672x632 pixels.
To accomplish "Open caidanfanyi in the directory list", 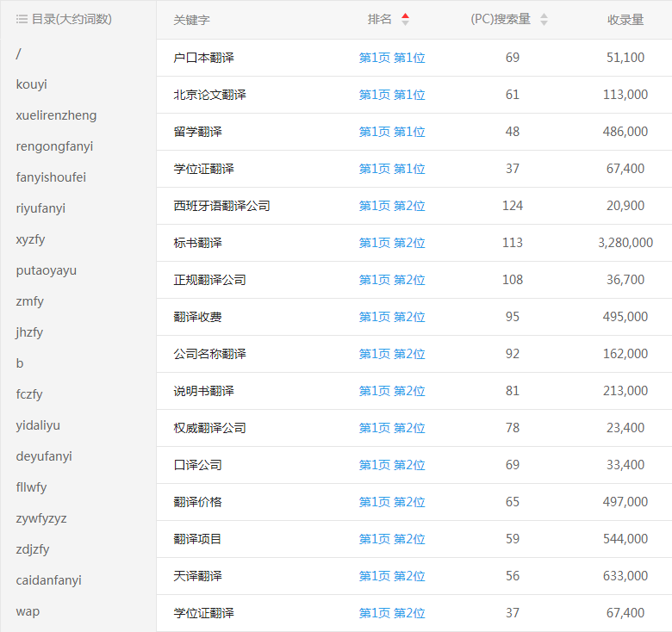I will tap(48, 580).
